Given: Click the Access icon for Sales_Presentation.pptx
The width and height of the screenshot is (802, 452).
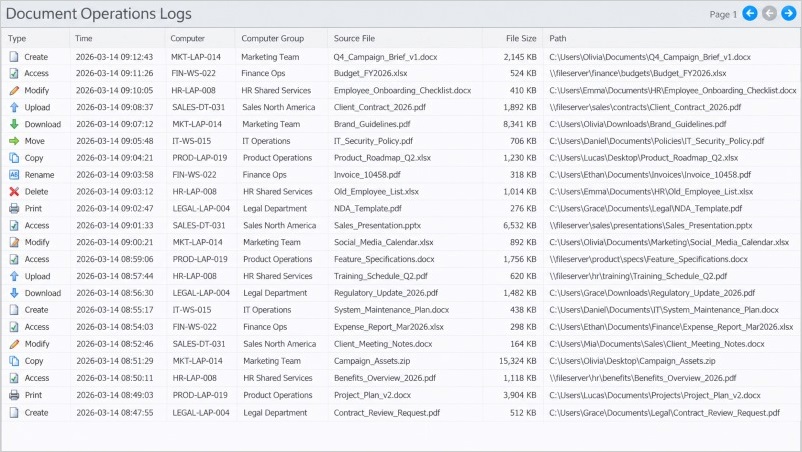Looking at the screenshot, I should click(14, 225).
